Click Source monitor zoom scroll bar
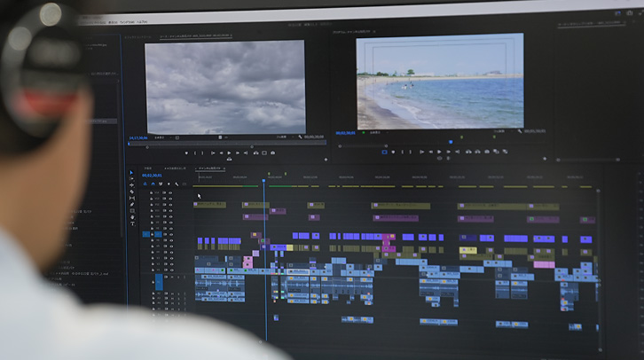The width and height of the screenshot is (644, 360). tap(200, 147)
